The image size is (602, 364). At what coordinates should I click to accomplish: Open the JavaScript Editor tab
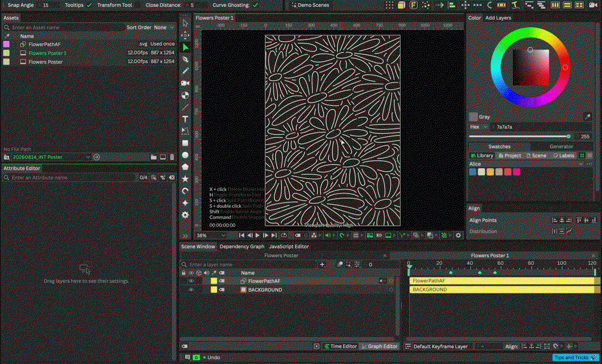(289, 246)
